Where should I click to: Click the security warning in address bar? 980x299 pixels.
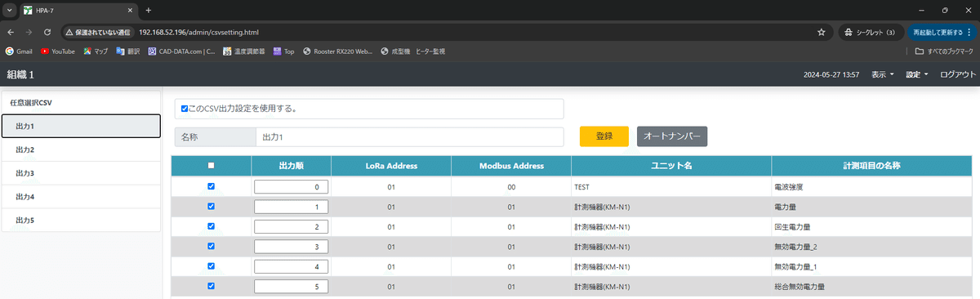pos(97,32)
